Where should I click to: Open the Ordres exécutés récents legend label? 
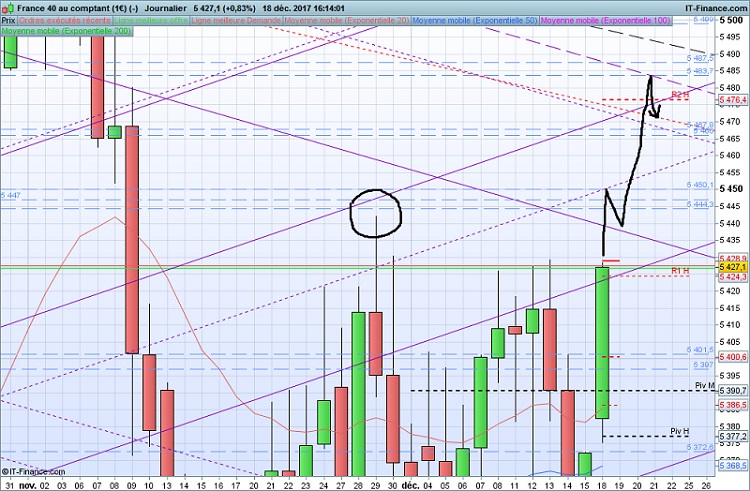[x=65, y=21]
